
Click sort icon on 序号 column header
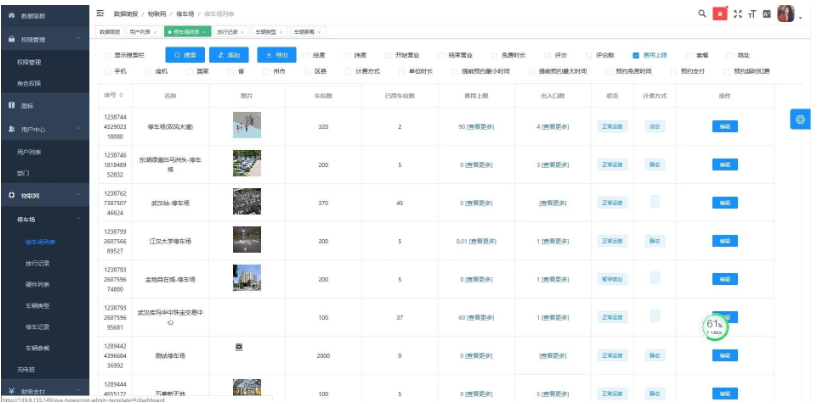(x=121, y=95)
